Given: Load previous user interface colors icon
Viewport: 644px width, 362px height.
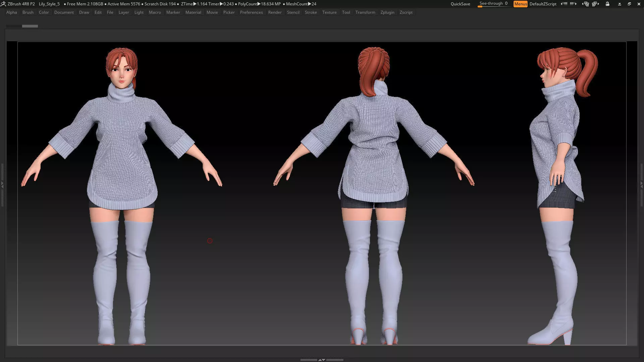Looking at the screenshot, I should click(564, 4).
